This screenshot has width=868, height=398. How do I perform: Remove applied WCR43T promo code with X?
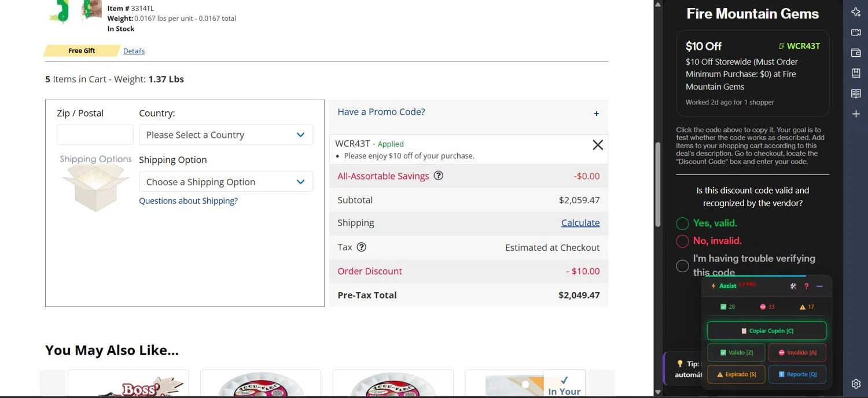[598, 145]
